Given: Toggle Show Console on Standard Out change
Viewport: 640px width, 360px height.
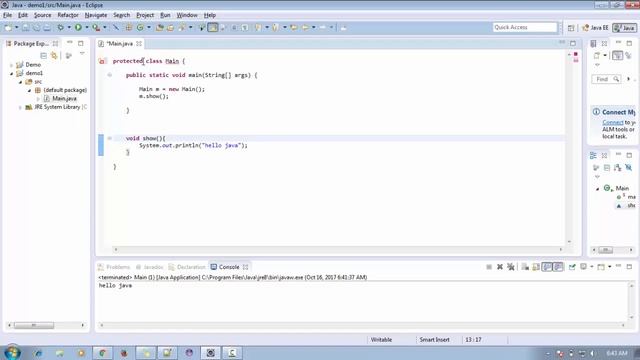Looking at the screenshot, I should coord(547,267).
